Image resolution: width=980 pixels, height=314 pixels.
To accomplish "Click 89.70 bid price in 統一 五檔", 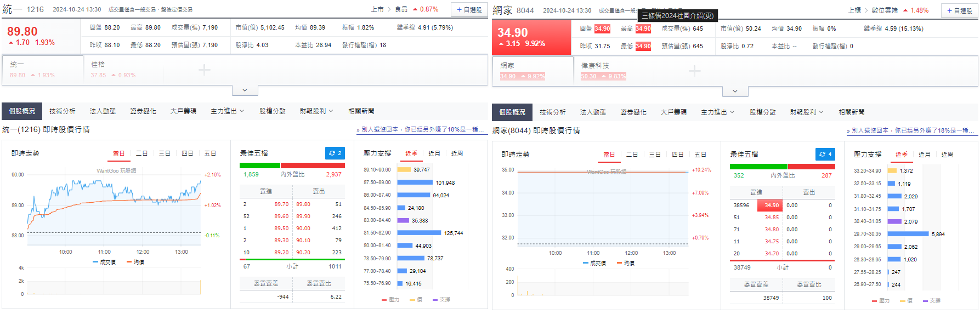I will point(281,204).
